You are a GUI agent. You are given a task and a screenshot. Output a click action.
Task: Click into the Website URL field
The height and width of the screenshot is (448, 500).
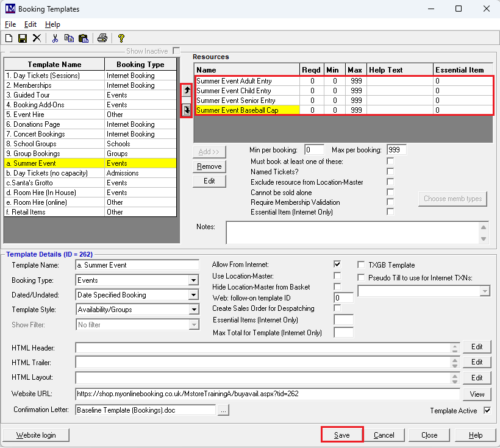(x=267, y=394)
